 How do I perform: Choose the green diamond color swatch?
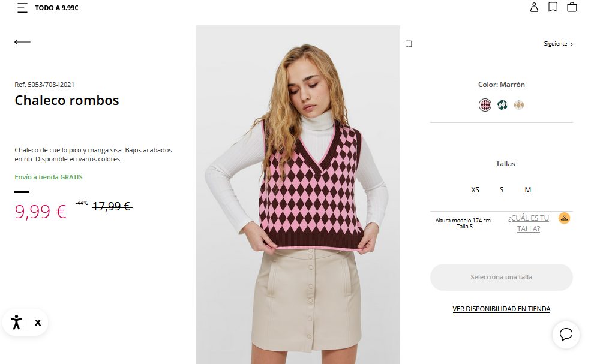[x=502, y=105]
